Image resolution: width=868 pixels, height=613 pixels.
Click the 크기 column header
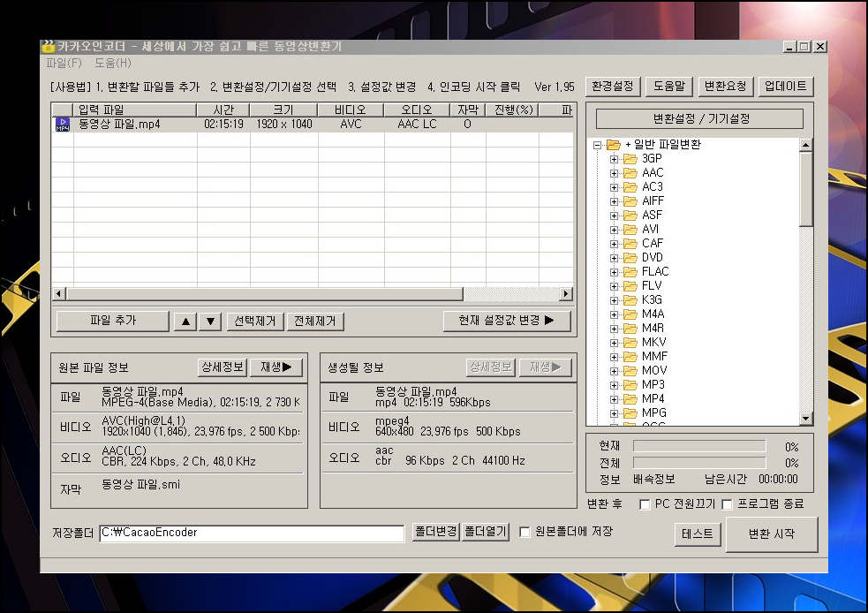(284, 110)
